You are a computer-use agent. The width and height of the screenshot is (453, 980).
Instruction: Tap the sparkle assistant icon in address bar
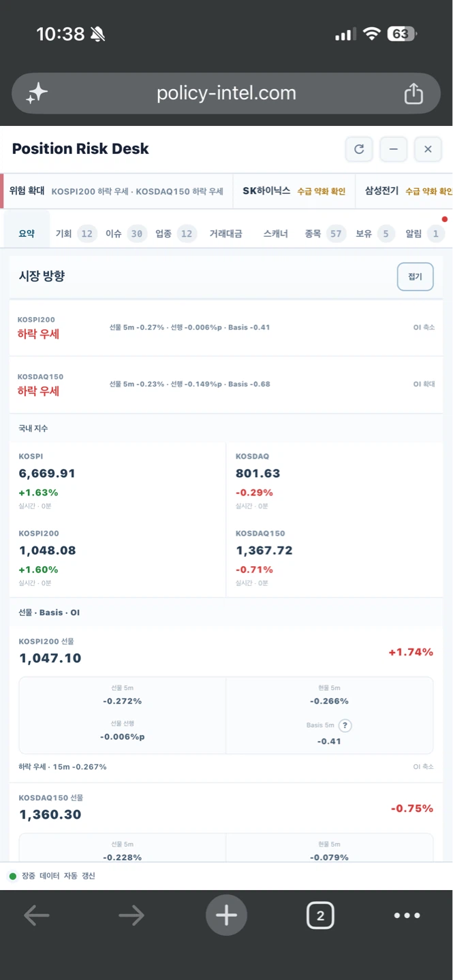pos(37,93)
